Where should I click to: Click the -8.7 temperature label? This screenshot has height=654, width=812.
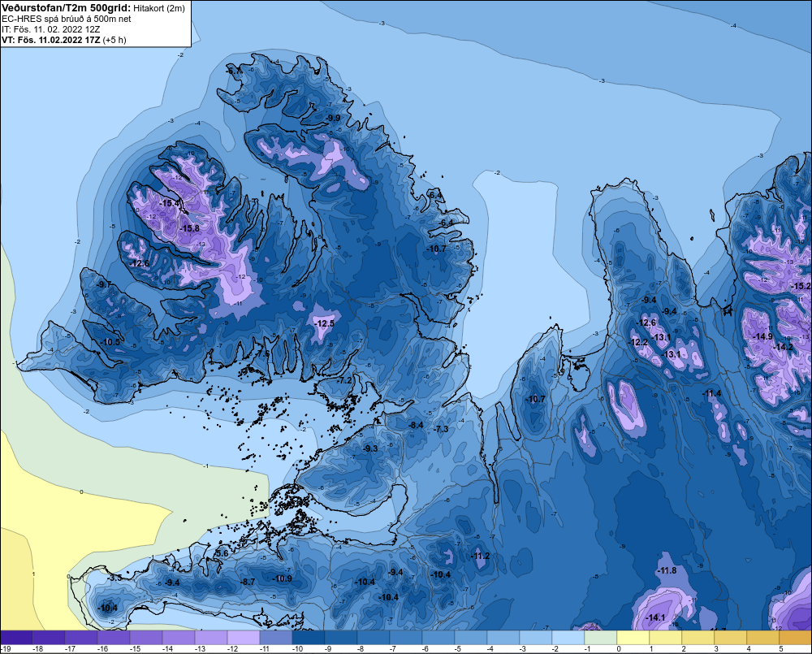(248, 582)
